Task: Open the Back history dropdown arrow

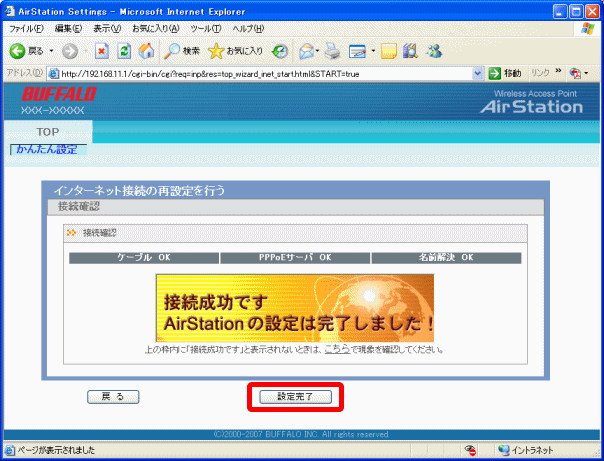Action: tap(51, 51)
